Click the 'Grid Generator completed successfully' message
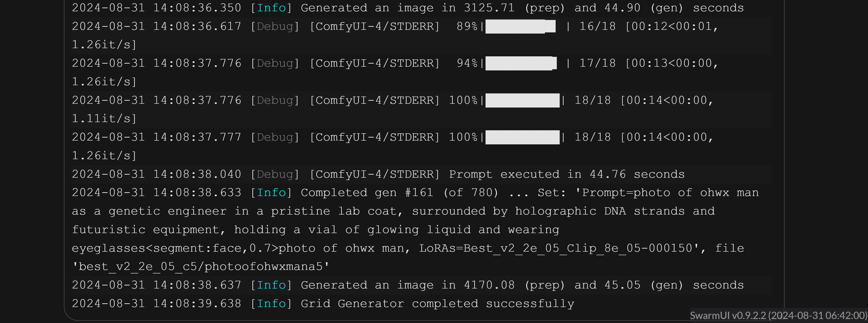This screenshot has width=868, height=323. click(437, 304)
